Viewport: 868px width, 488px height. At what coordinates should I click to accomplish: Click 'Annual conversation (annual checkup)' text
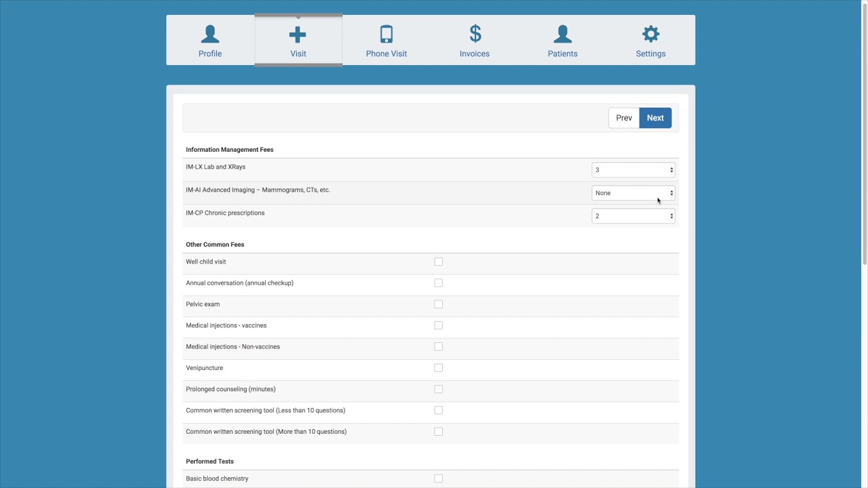(239, 283)
